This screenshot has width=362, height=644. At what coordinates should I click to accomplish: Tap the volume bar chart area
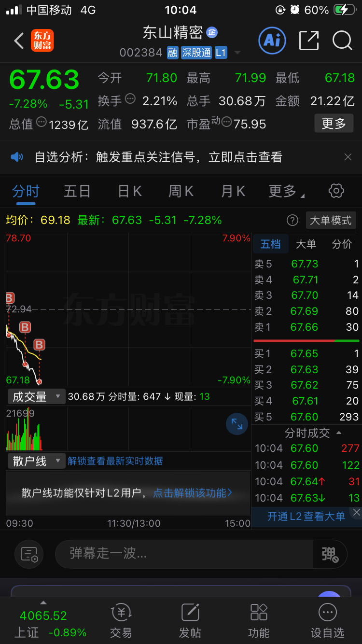tap(128, 429)
